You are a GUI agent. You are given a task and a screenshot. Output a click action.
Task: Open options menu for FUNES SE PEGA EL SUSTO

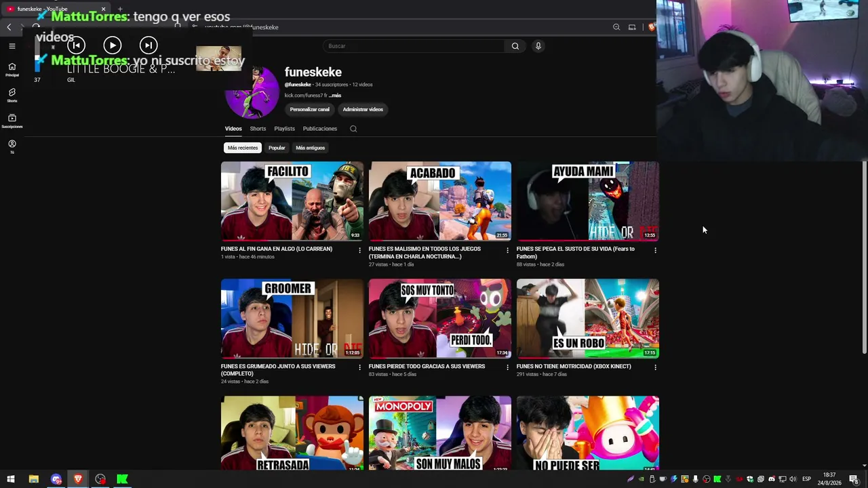click(655, 250)
